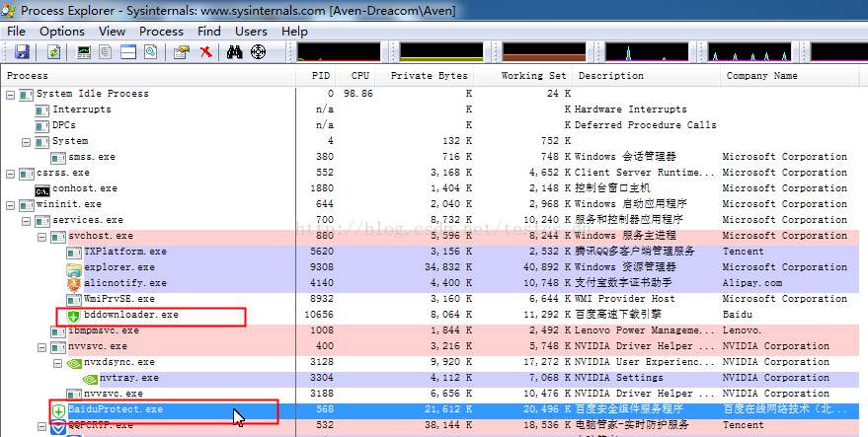Screen dimensions: 868x437
Task: Click the smss.exe process icon
Action: pos(58,158)
